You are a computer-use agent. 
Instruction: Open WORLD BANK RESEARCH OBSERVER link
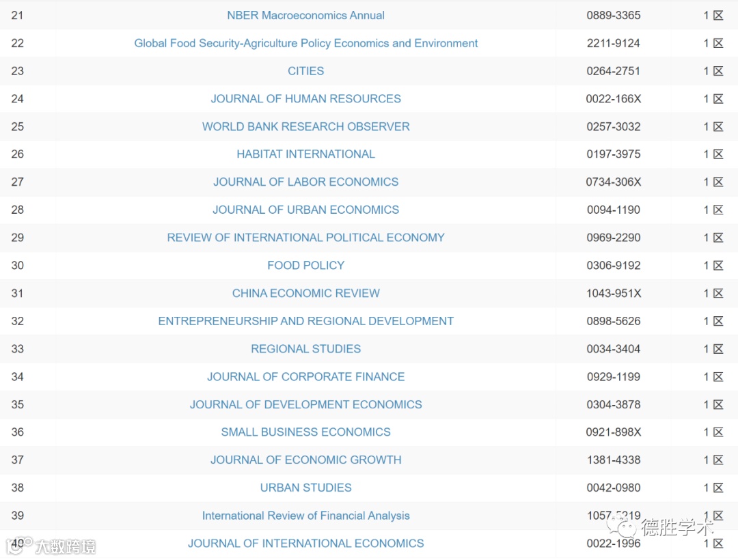tap(306, 126)
